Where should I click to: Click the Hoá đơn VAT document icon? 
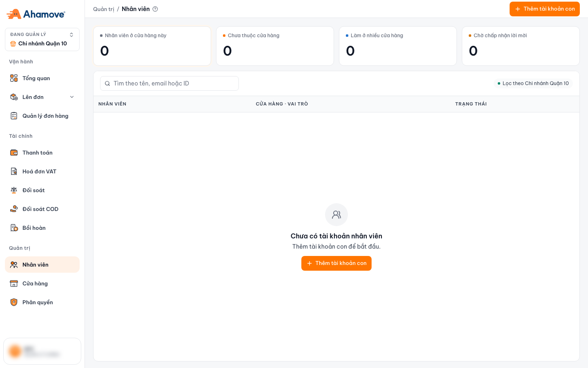coord(14,171)
